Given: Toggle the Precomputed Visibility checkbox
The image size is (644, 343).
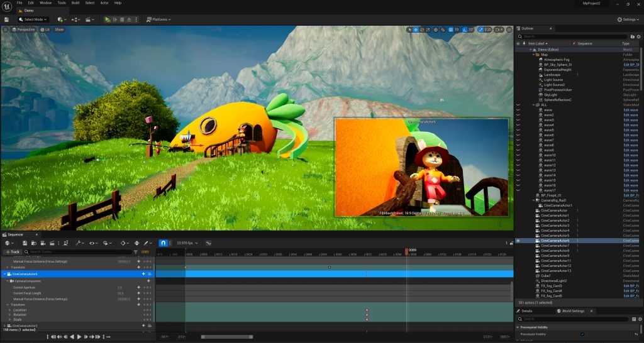Looking at the screenshot, I should point(582,334).
